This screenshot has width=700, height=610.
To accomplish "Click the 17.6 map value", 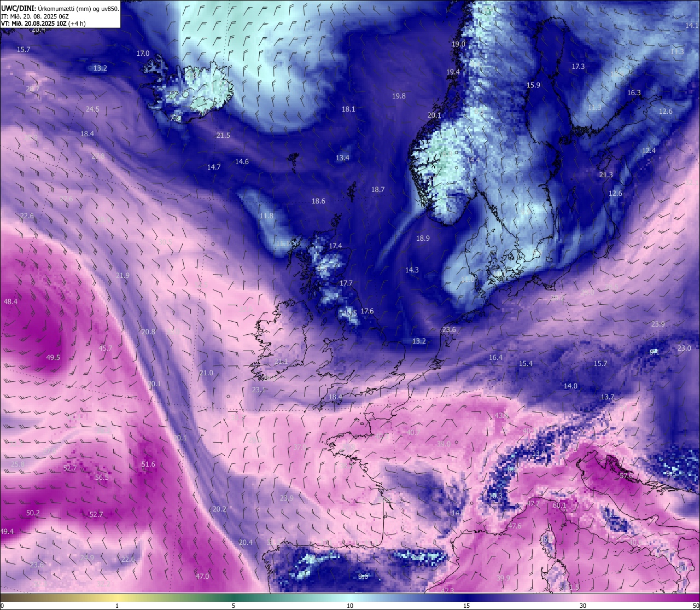I will point(367,311).
